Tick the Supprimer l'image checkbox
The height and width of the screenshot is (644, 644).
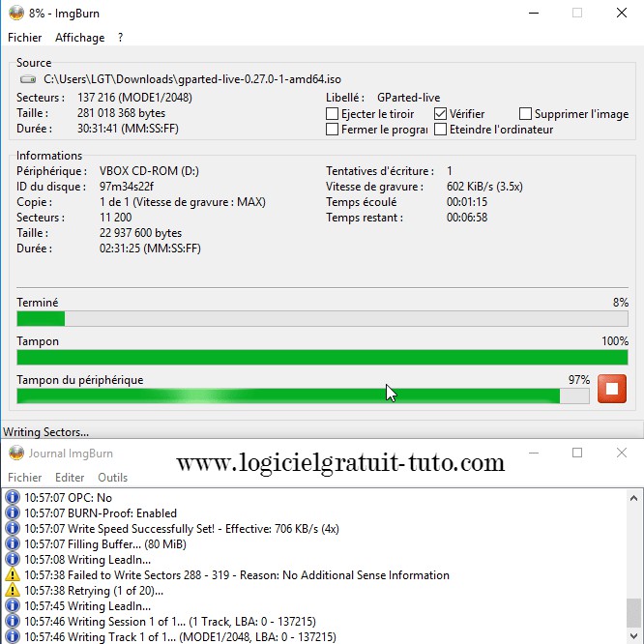click(525, 114)
